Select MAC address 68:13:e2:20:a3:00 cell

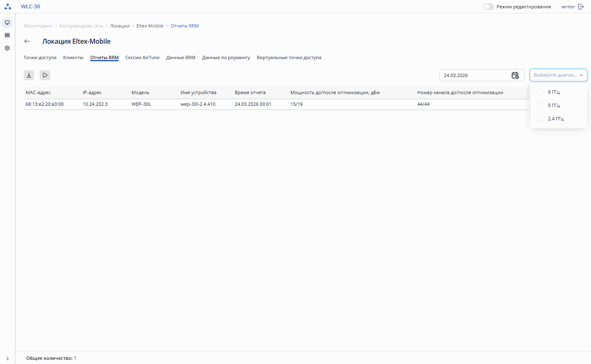coord(45,104)
